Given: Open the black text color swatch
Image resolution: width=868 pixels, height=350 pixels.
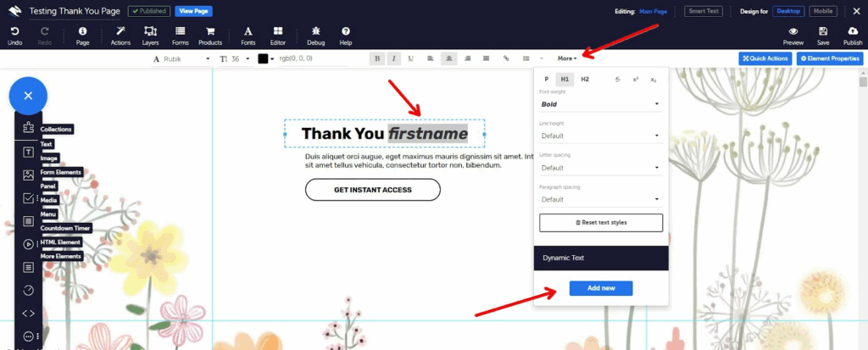Looking at the screenshot, I should pos(263,58).
